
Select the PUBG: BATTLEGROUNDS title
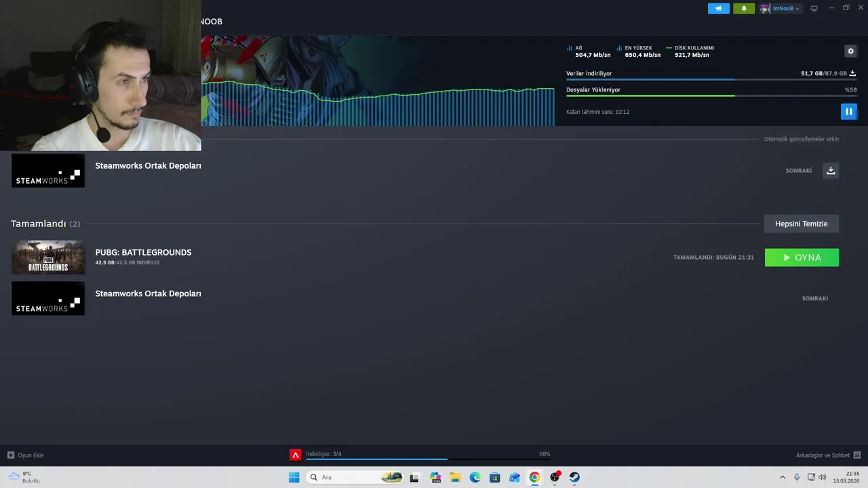(143, 252)
